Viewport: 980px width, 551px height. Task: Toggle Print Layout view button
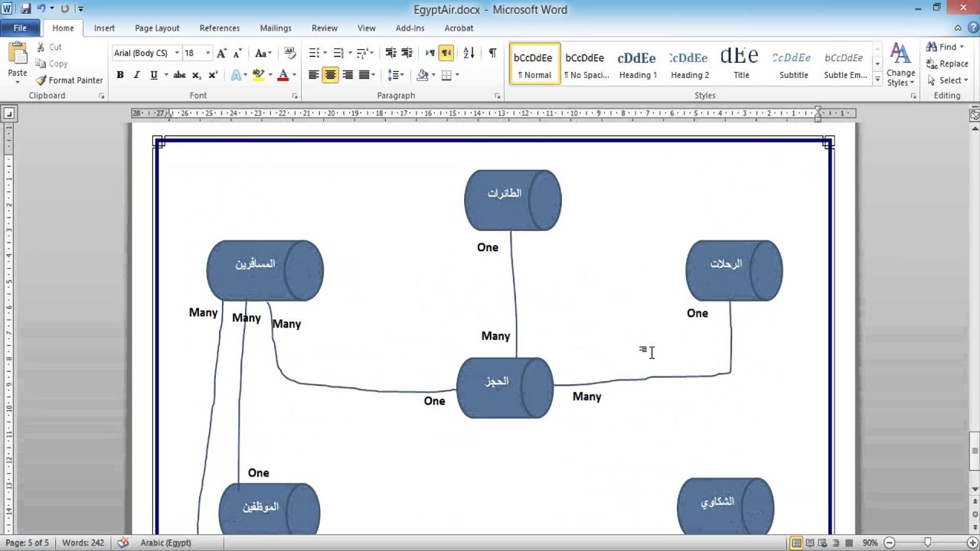pos(797,543)
